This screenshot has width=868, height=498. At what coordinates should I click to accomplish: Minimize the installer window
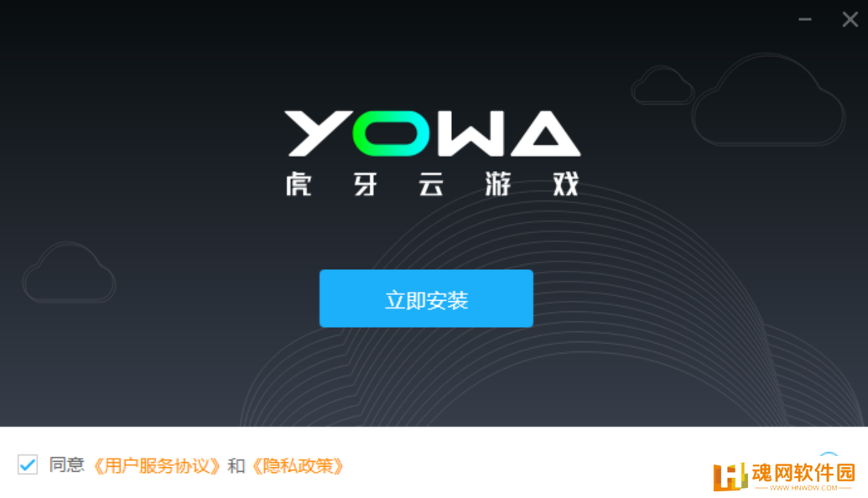[805, 19]
